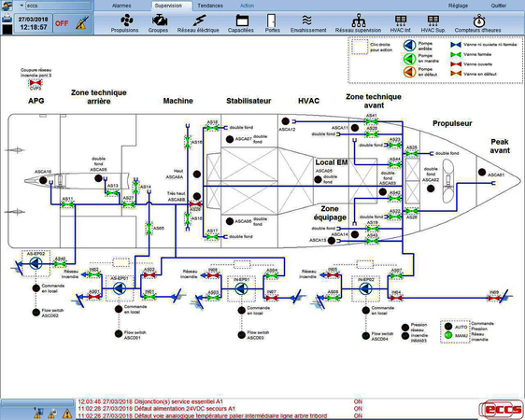Open the Réseau électrique page
This screenshot has height=420, width=525.
[x=198, y=23]
